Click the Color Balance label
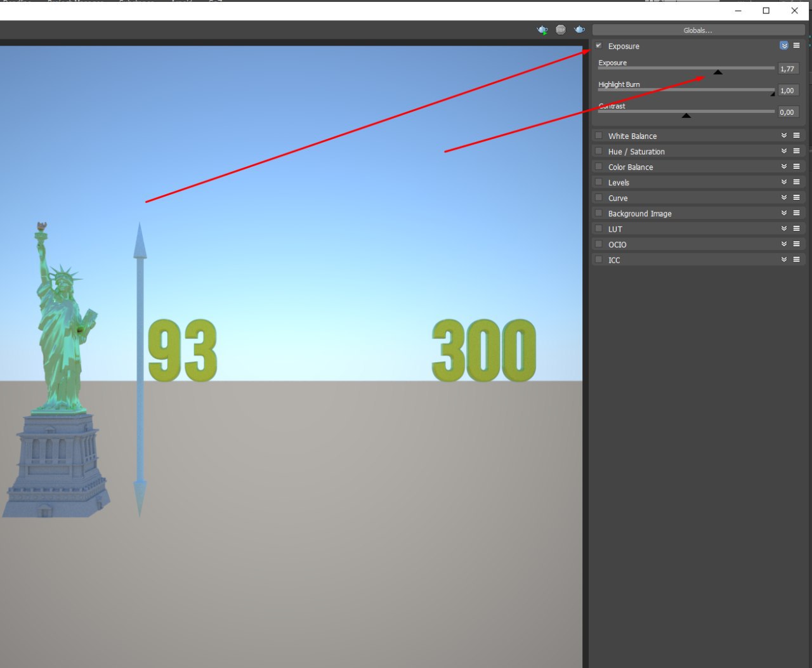Image resolution: width=812 pixels, height=668 pixels. pyautogui.click(x=631, y=167)
